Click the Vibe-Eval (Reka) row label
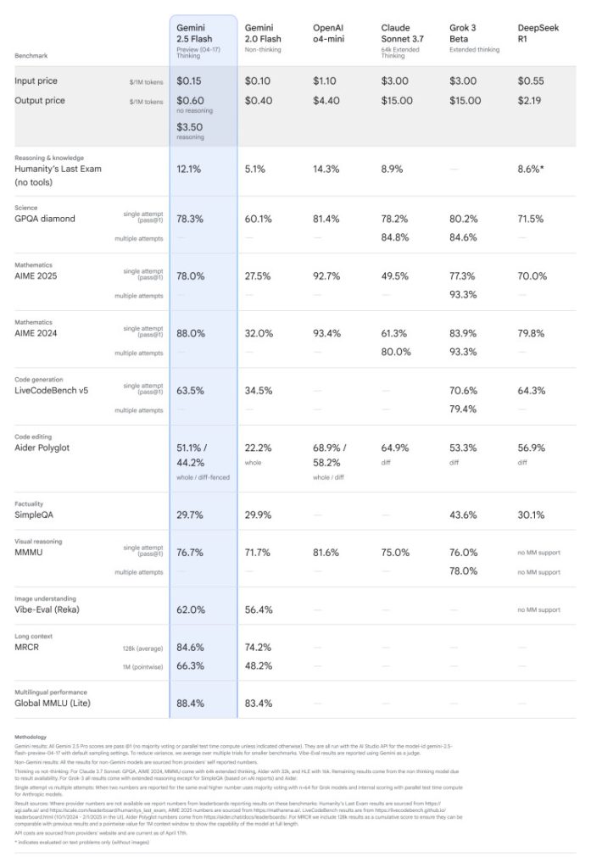 click(x=47, y=609)
